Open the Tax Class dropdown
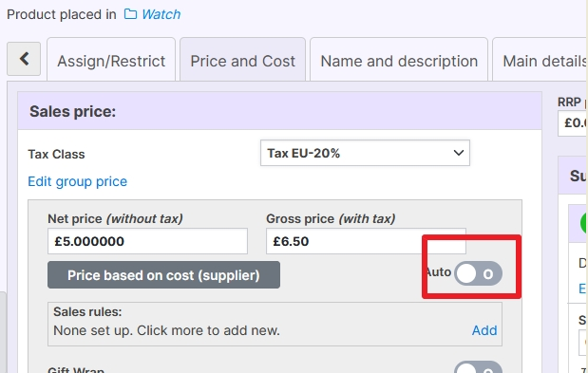 point(365,153)
